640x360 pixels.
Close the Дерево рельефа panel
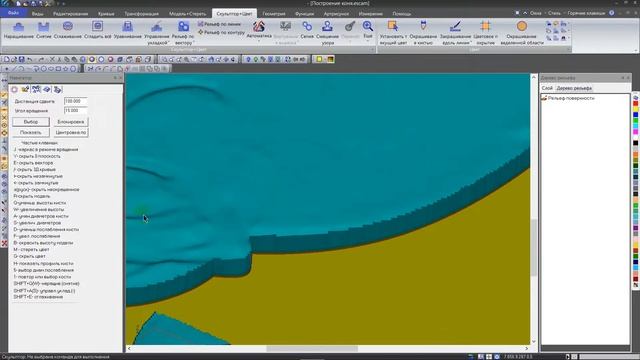coord(628,78)
